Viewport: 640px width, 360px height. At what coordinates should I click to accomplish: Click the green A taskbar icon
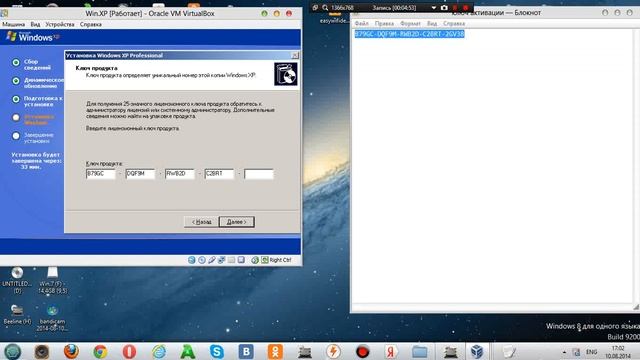click(x=188, y=351)
